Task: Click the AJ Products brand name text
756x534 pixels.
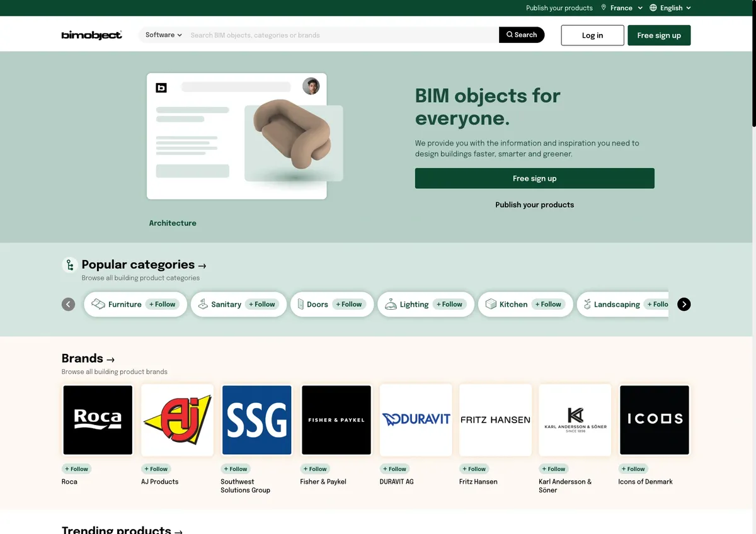Action: pyautogui.click(x=160, y=482)
